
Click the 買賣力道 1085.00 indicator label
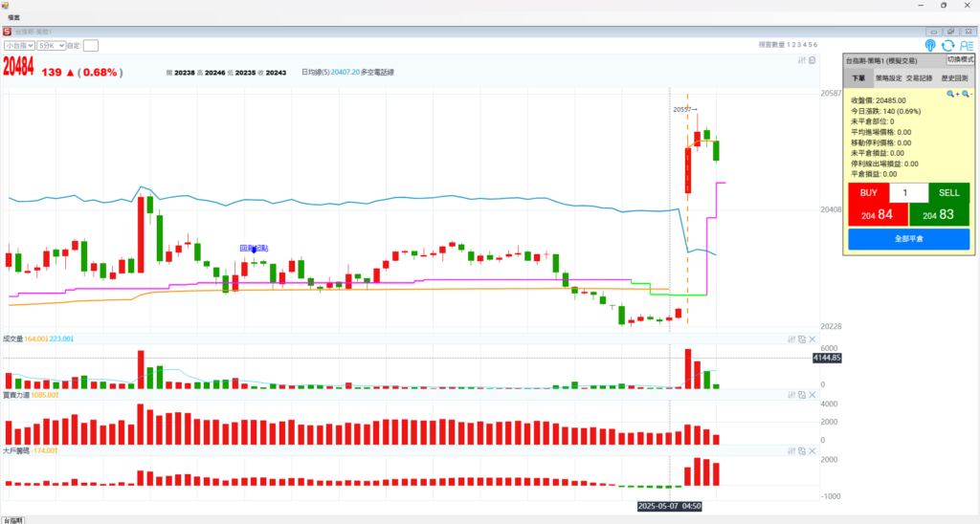[x=31, y=395]
